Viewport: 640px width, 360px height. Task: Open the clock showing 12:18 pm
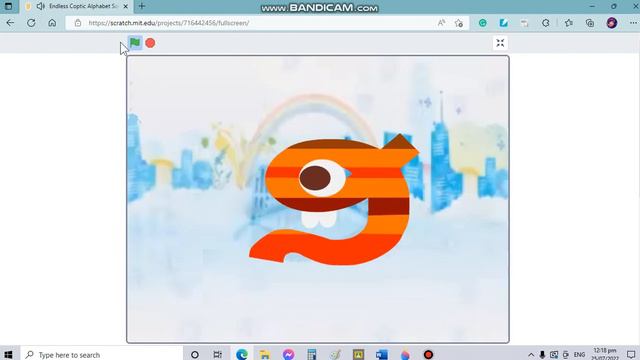point(605,354)
